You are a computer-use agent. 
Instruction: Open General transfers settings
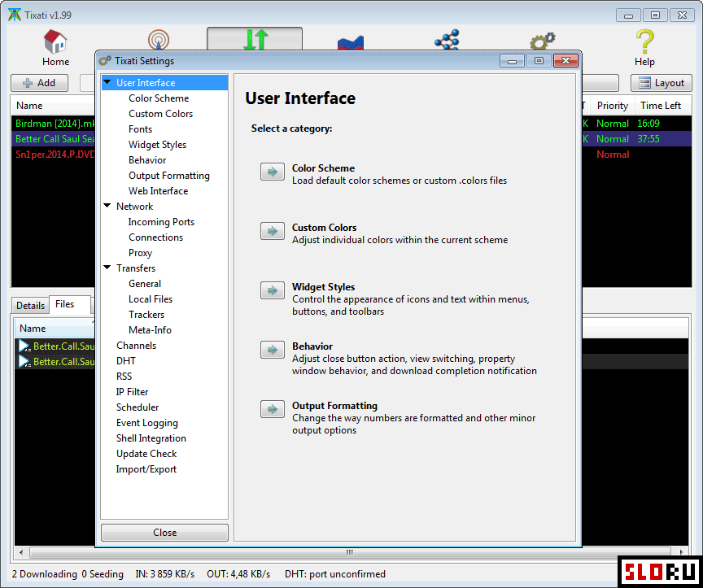(144, 284)
